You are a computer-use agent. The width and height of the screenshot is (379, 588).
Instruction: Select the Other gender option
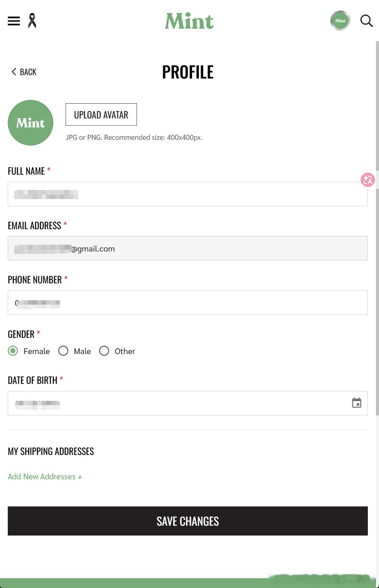[x=104, y=351]
